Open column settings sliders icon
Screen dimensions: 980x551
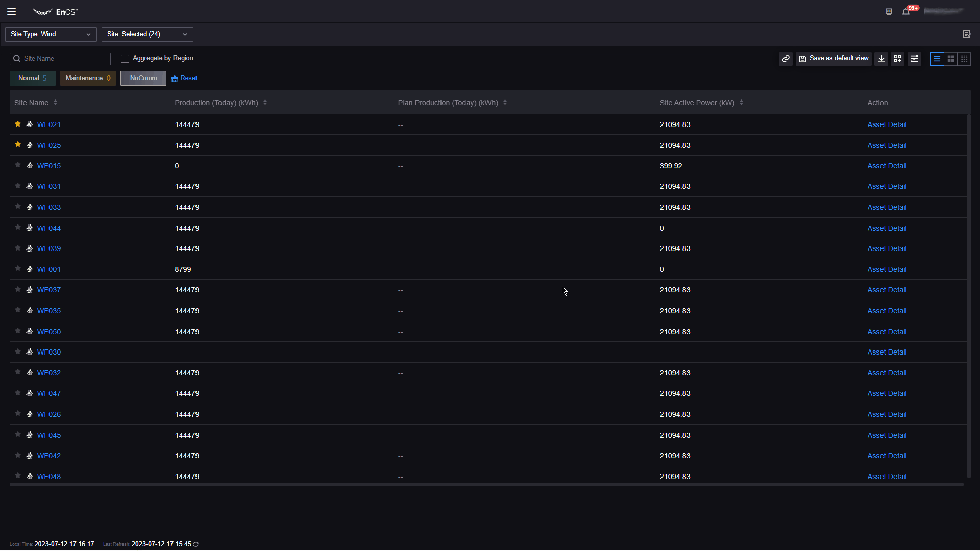[914, 59]
